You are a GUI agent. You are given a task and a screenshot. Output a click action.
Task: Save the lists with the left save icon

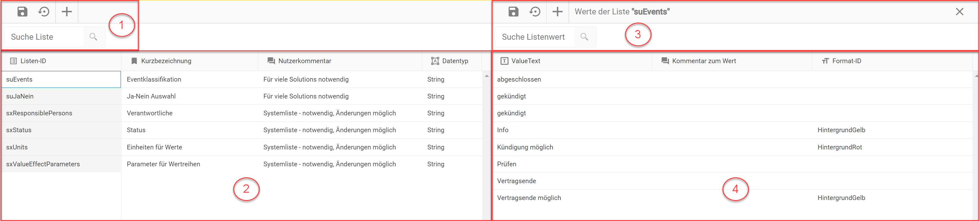pyautogui.click(x=22, y=12)
